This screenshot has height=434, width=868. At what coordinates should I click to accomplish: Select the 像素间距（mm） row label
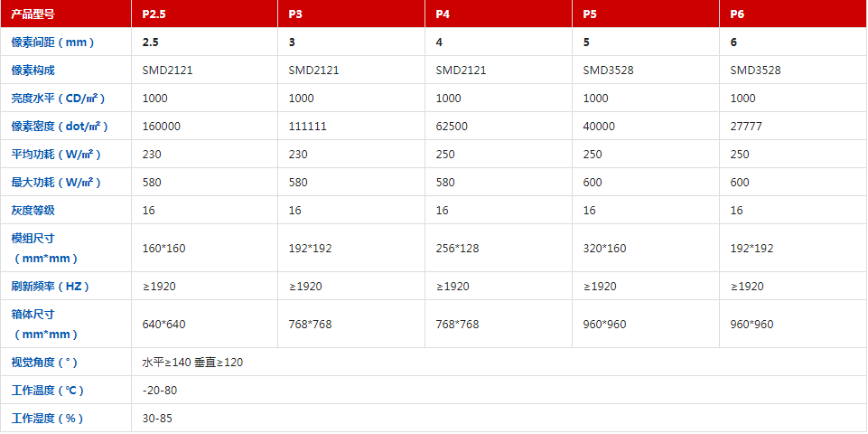click(52, 42)
